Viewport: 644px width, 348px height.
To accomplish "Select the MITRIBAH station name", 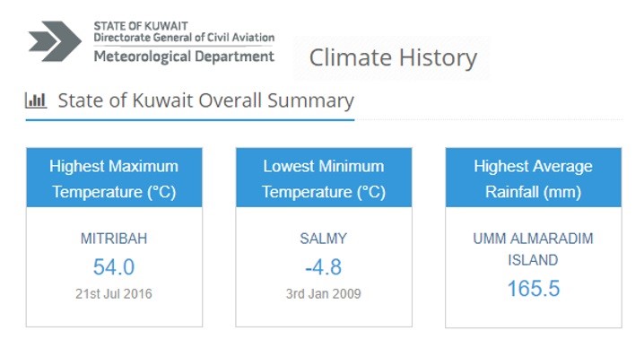I will click(114, 239).
